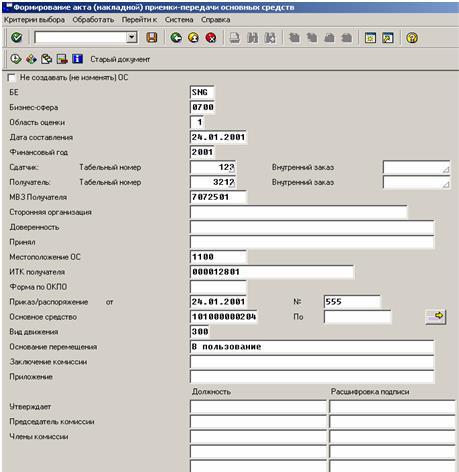This screenshot has width=459, height=472.
Task: Click the yellow Exit arrow icon
Action: coord(193,38)
